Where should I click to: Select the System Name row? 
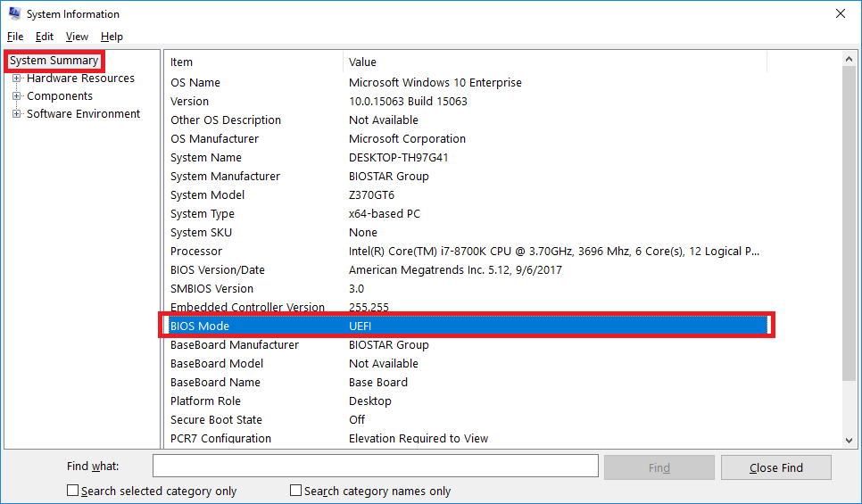468,157
